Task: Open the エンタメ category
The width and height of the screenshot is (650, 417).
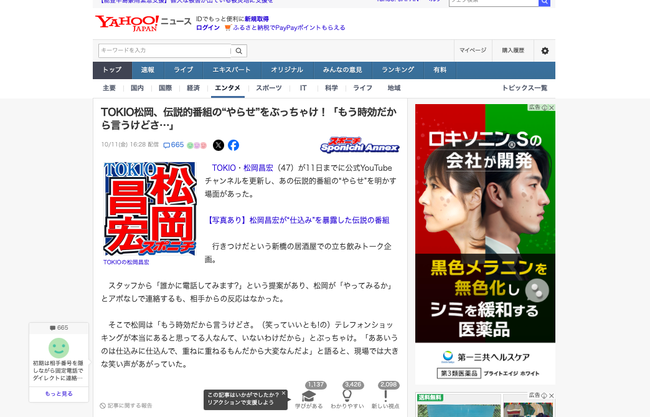Action: pos(228,88)
